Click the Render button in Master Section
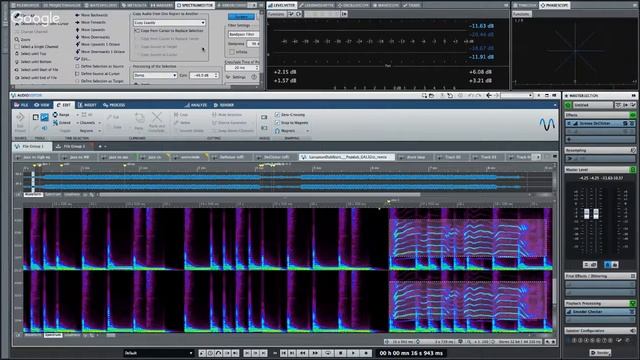Viewport: 640px width, 360px height. [600, 352]
